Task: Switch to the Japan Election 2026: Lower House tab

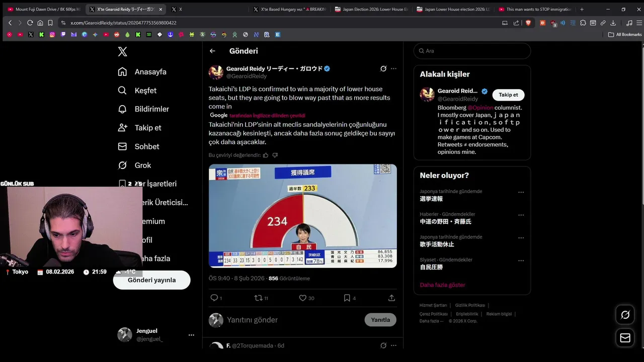Action: 372,9
